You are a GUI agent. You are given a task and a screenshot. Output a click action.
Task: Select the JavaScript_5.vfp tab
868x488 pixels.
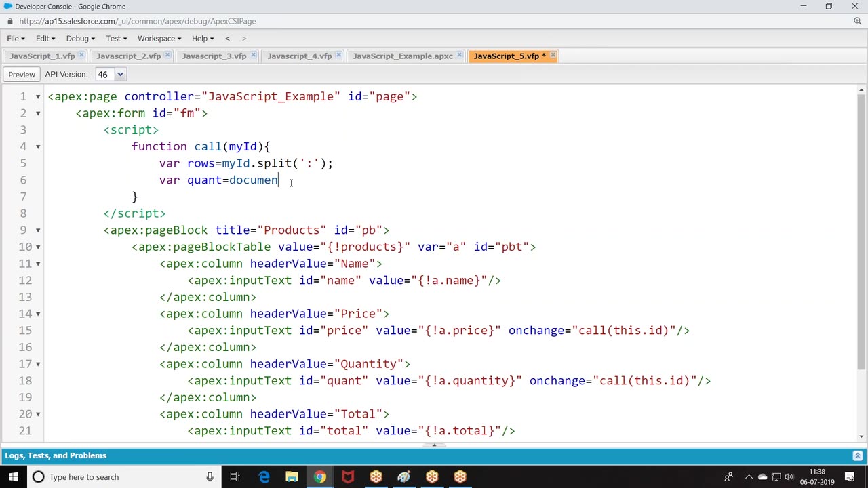pyautogui.click(x=509, y=56)
